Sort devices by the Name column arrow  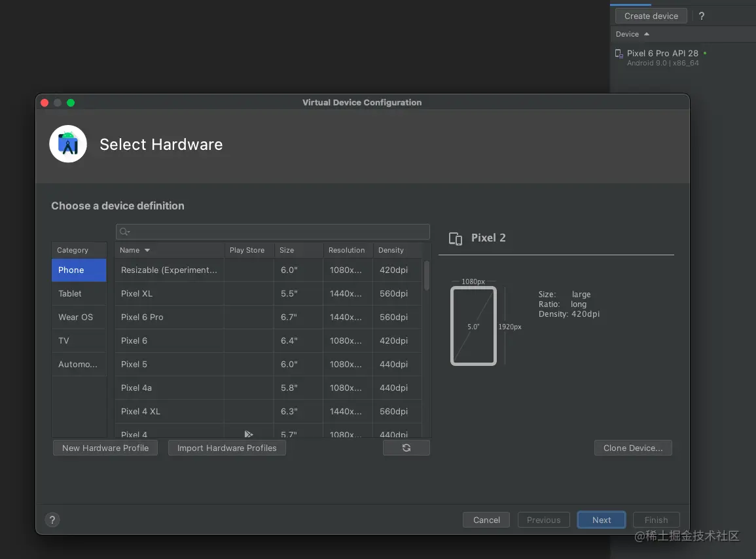147,250
